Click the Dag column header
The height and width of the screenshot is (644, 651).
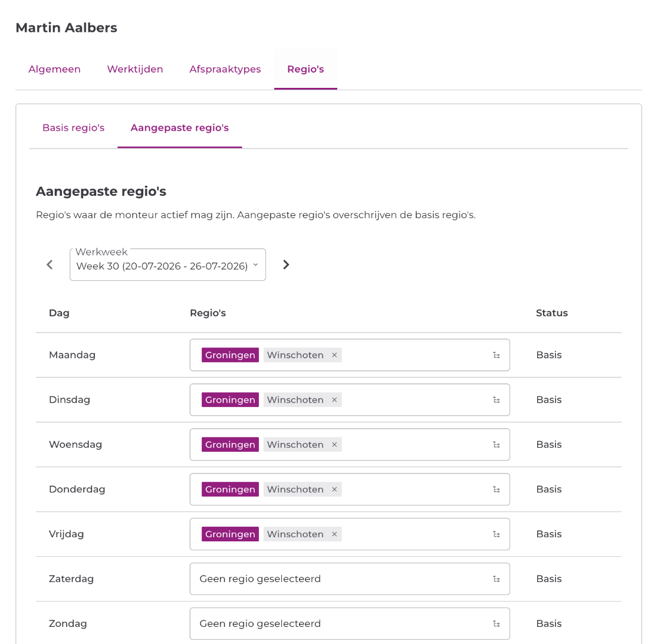click(x=59, y=313)
